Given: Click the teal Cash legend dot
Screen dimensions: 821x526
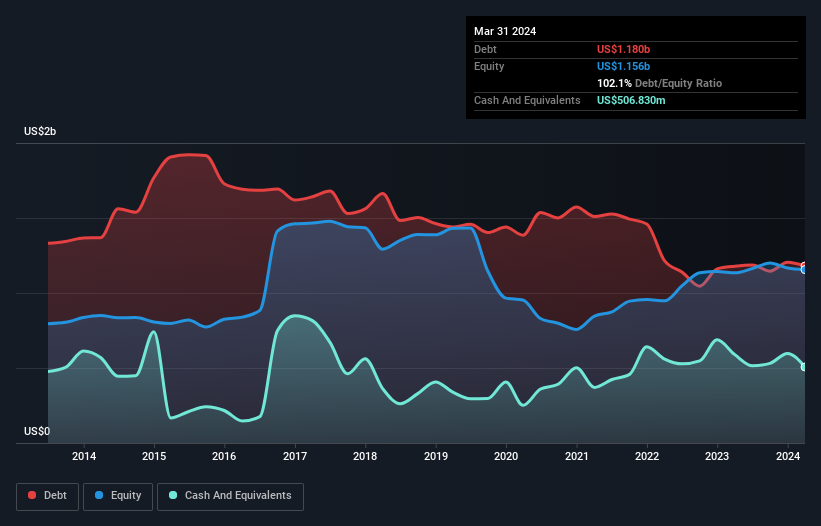Looking at the screenshot, I should tap(173, 495).
